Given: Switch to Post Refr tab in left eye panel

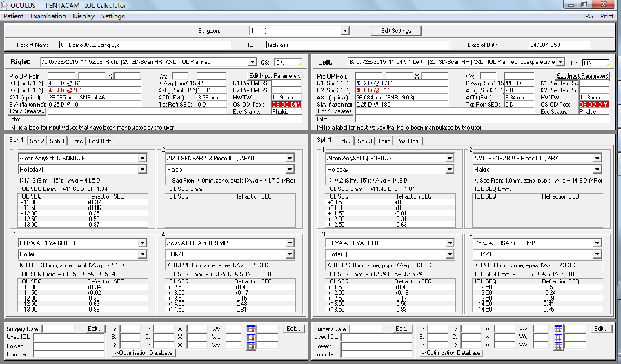Looking at the screenshot, I should (408, 141).
